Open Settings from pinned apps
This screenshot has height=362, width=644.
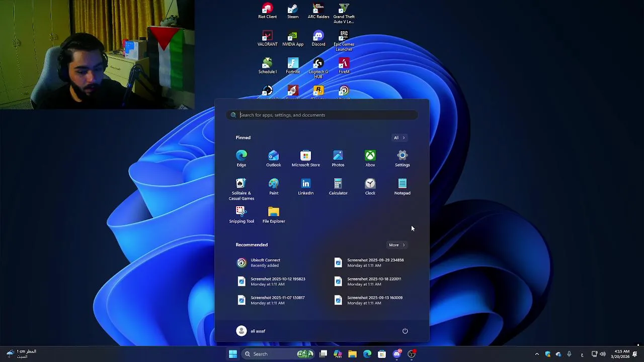click(403, 158)
